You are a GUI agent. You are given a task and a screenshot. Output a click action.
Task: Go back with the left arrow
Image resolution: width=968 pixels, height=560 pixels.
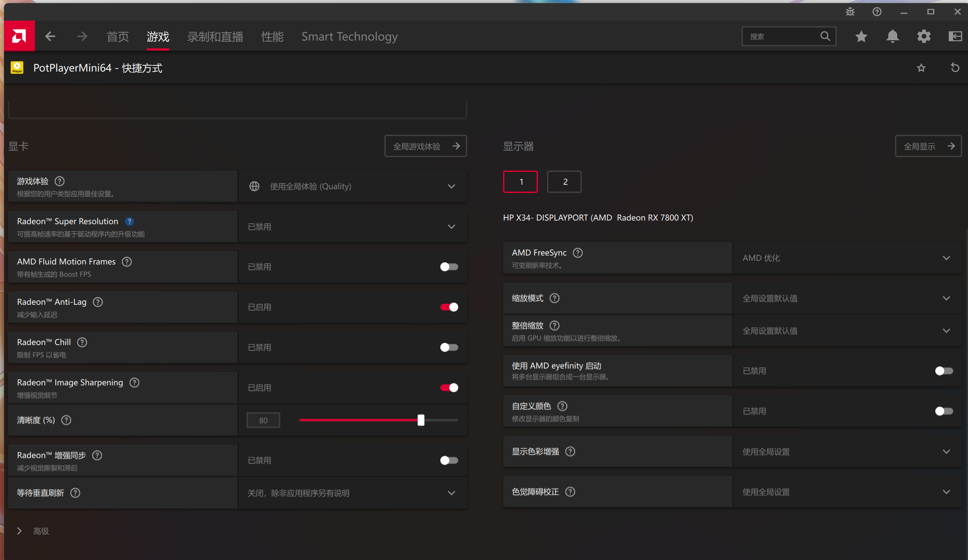click(x=50, y=36)
